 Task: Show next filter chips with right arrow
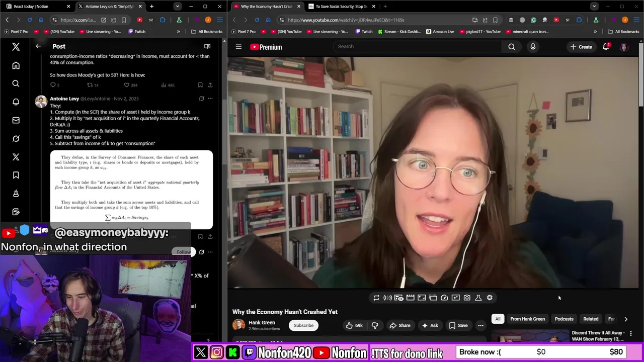tap(626, 319)
